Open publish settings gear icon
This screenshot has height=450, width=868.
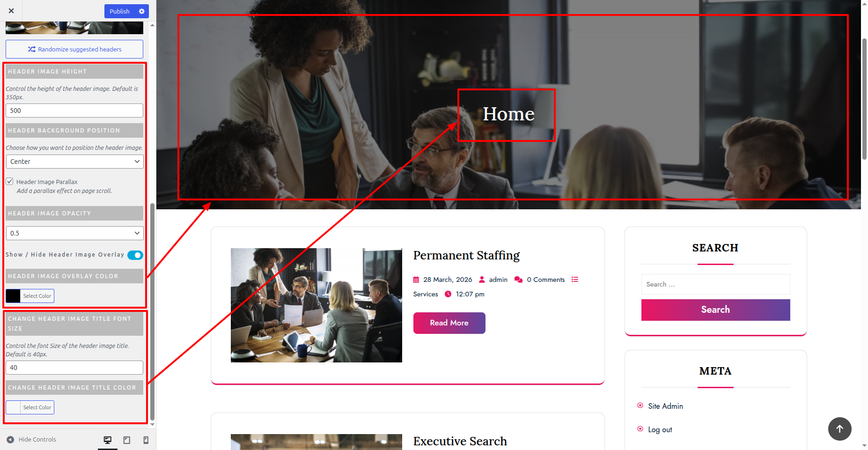tap(142, 11)
